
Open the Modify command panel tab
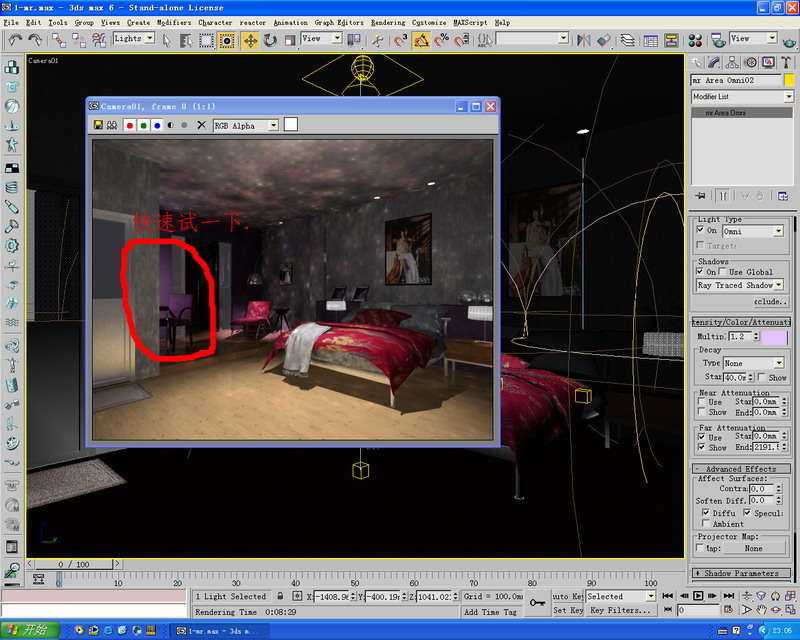[714, 63]
